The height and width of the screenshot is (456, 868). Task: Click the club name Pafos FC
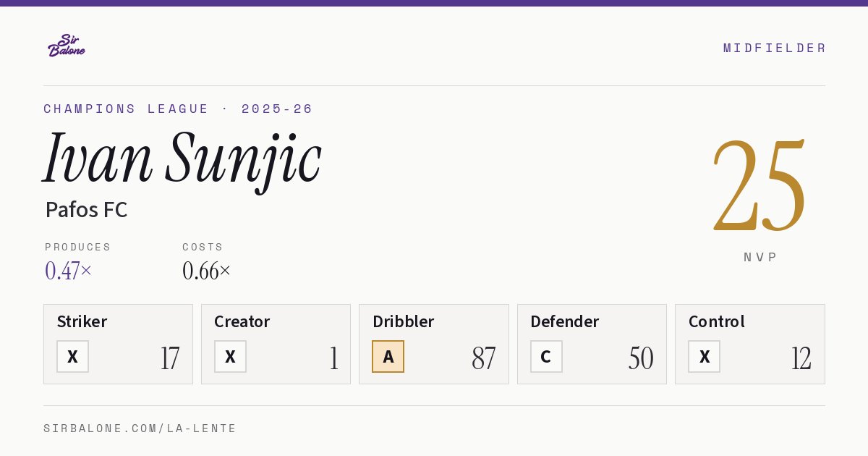pyautogui.click(x=86, y=210)
